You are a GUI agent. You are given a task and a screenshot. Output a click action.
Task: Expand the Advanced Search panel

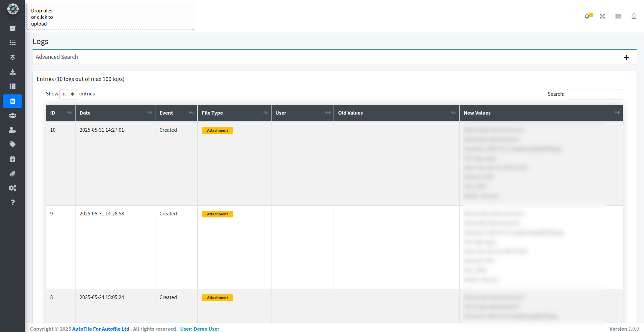(x=627, y=57)
